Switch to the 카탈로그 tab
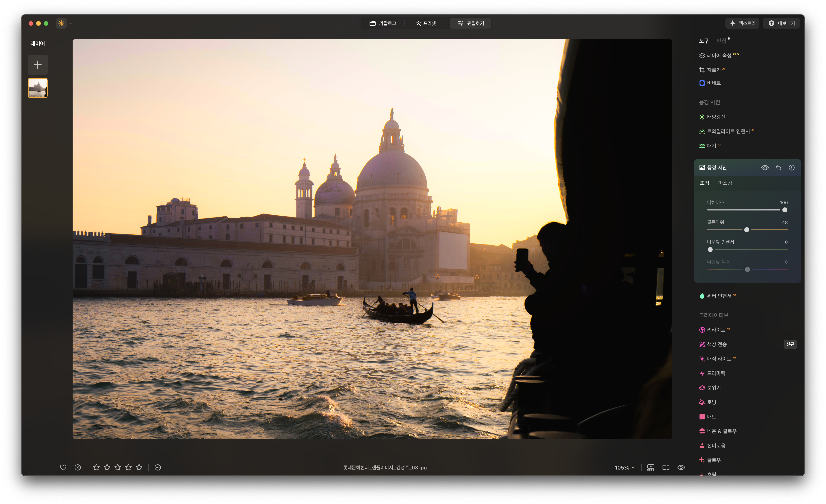This screenshot has height=504, width=826. coord(383,23)
